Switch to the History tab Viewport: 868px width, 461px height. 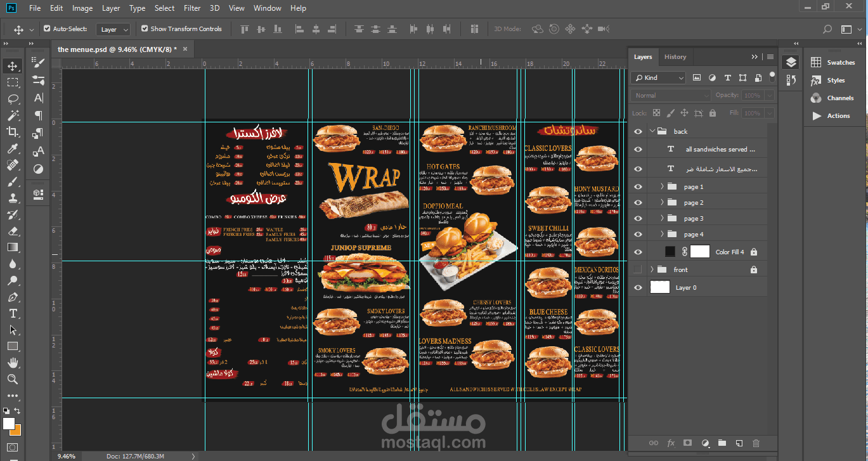(x=675, y=56)
